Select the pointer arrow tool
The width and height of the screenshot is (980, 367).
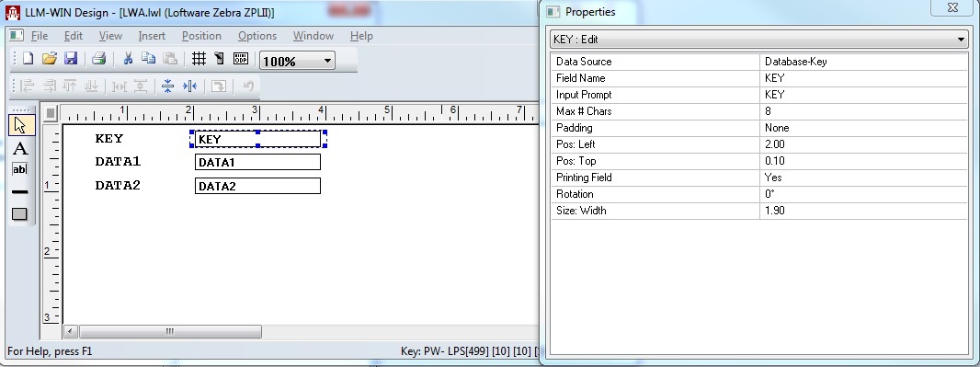(20, 125)
